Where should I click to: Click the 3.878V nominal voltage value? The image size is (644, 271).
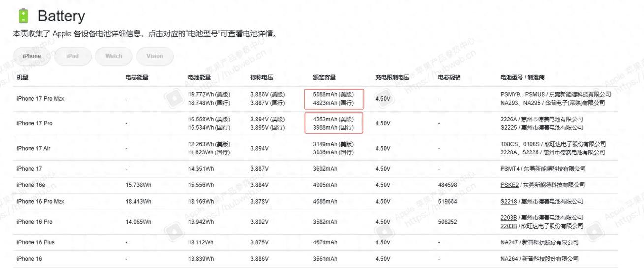click(x=259, y=202)
